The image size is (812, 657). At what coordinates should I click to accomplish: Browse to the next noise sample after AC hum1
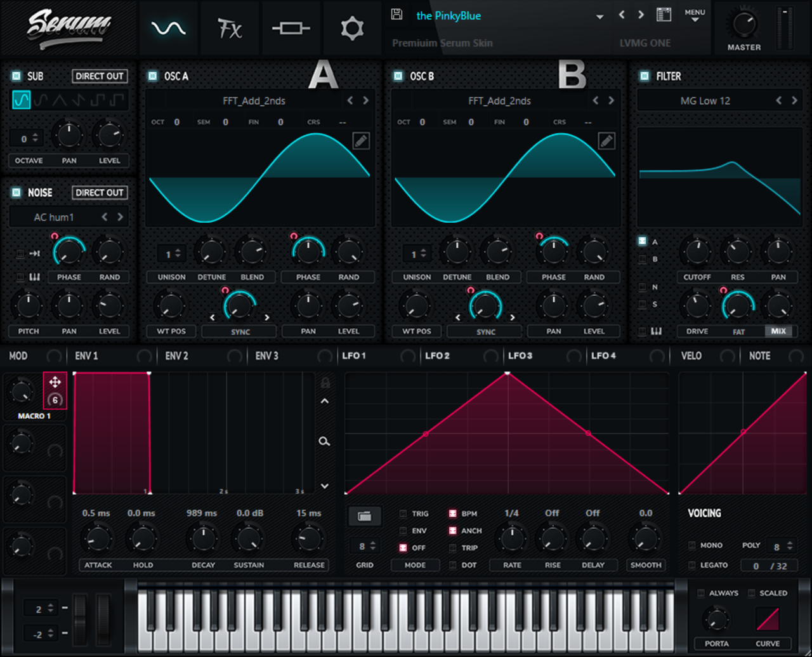(119, 216)
